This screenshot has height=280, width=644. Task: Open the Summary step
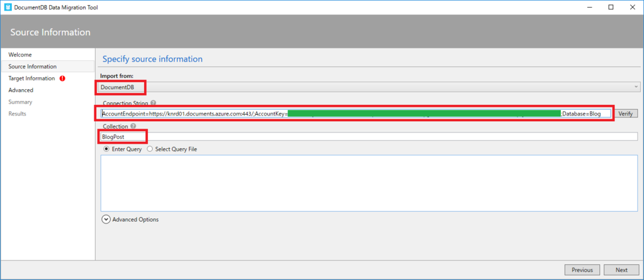tap(20, 102)
